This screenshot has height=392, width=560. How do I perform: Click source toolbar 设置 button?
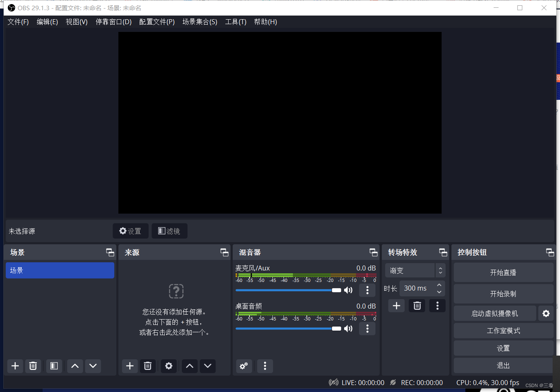click(x=130, y=231)
